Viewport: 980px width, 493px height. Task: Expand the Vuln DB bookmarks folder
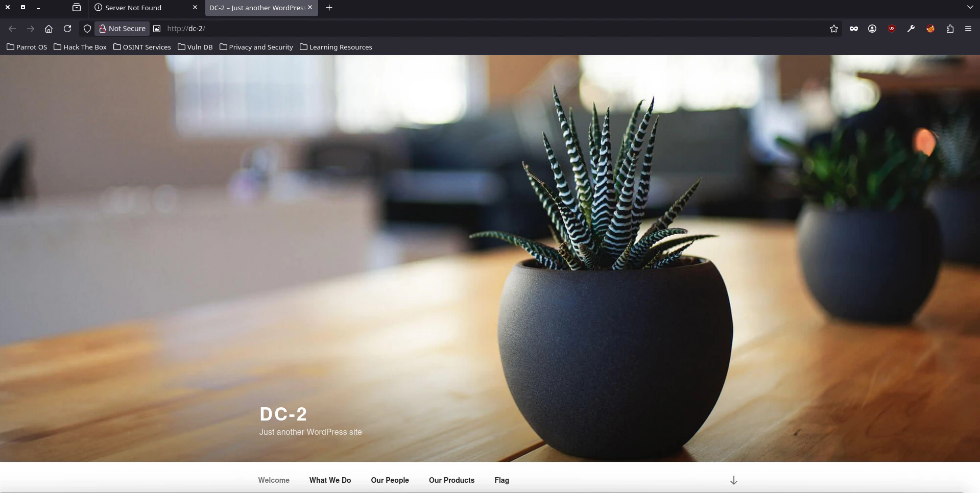[195, 47]
